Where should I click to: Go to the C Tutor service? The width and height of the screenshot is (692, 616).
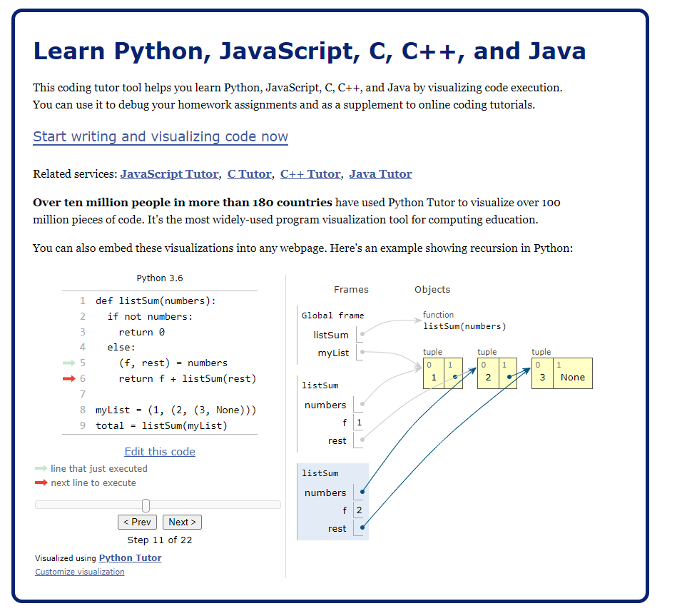pyautogui.click(x=249, y=174)
